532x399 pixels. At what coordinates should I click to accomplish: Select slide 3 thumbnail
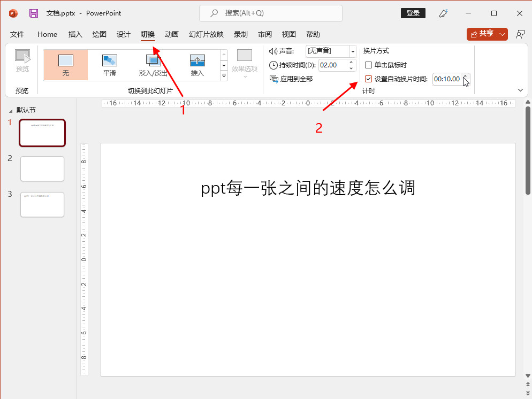pyautogui.click(x=42, y=204)
